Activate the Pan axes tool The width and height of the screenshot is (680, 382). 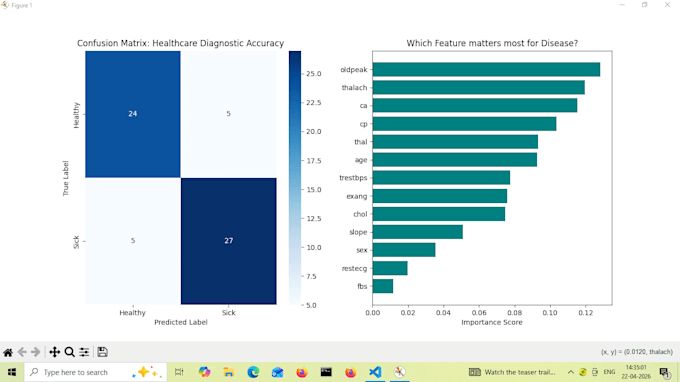point(54,352)
